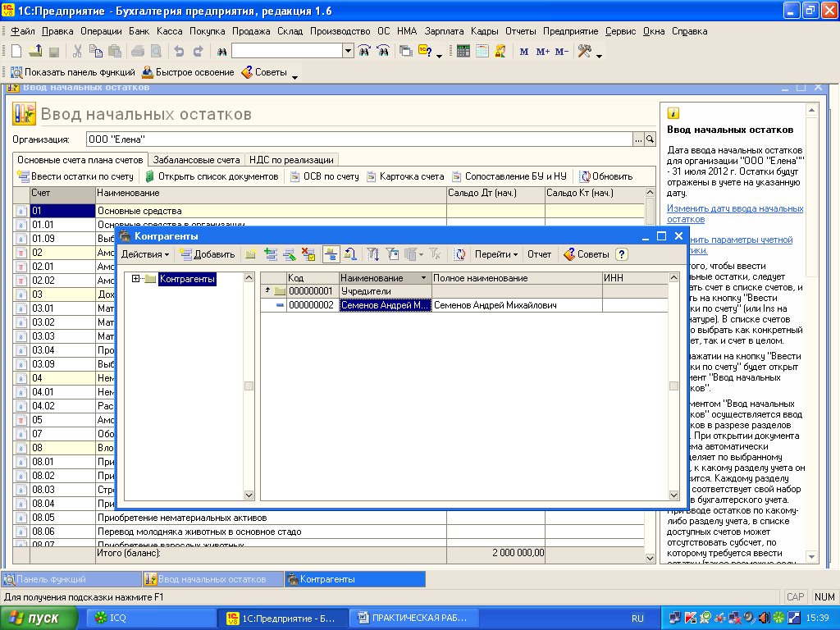Click Изменить дату ввода начальных остатков link
This screenshot has width=840, height=630.
[x=734, y=214]
